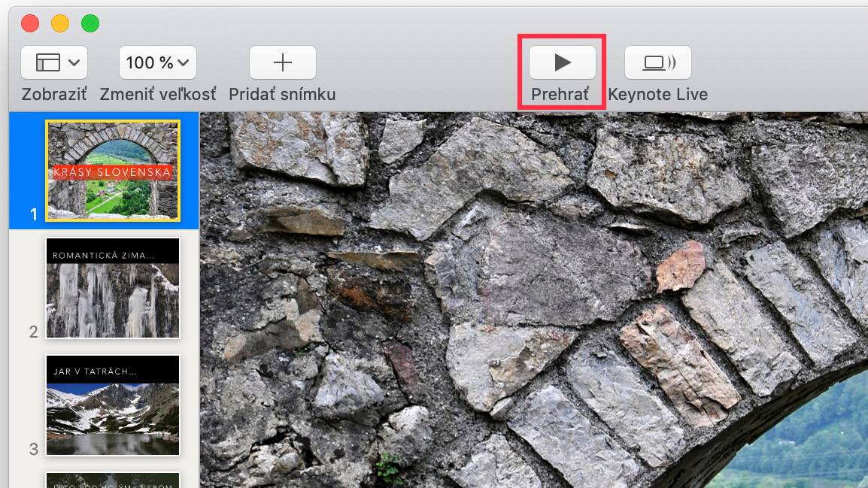Click slide number 3 in the navigator
Image resolution: width=868 pixels, height=488 pixels.
(x=34, y=449)
